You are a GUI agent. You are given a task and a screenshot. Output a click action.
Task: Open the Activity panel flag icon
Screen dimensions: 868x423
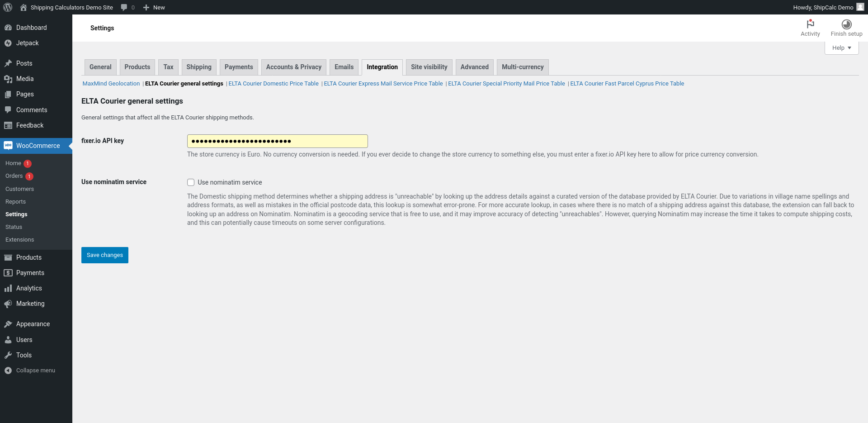(x=810, y=24)
